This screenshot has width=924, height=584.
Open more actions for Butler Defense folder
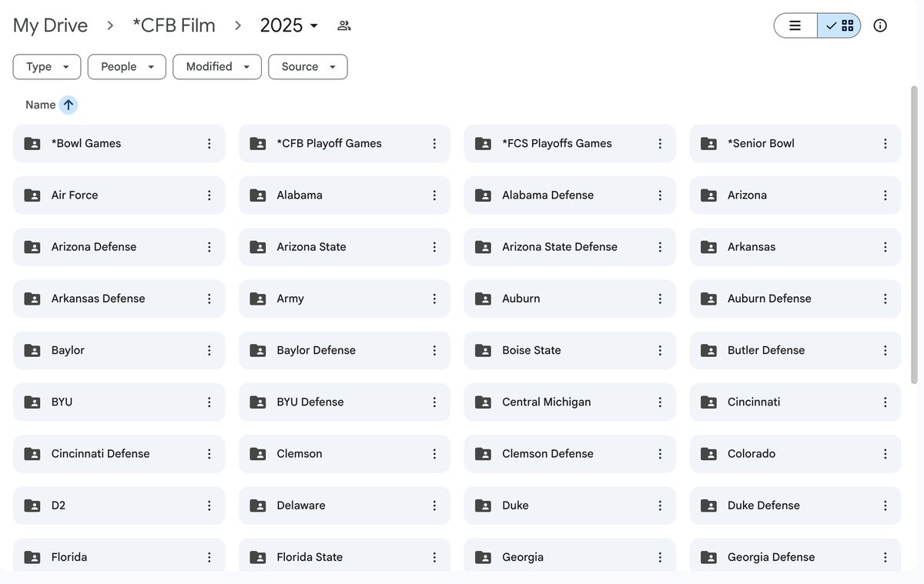point(885,350)
